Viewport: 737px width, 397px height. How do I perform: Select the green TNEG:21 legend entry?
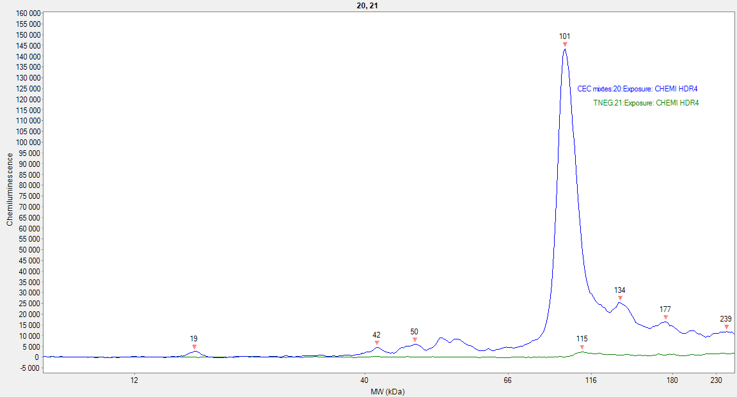[646, 103]
